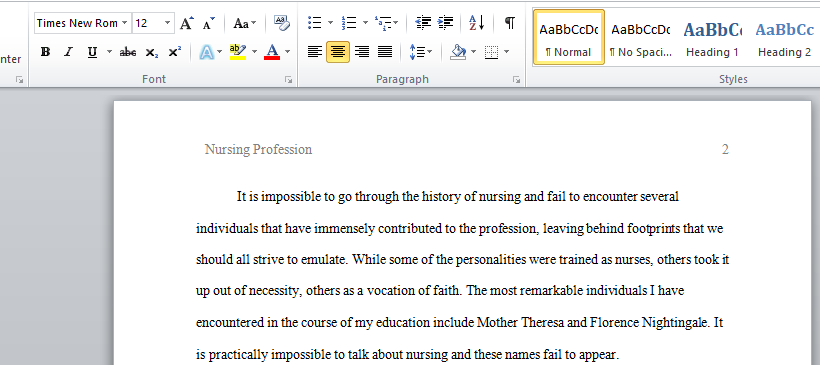Viewport: 820px width, 365px height.
Task: Open the font color dropdown arrow
Action: (x=287, y=52)
